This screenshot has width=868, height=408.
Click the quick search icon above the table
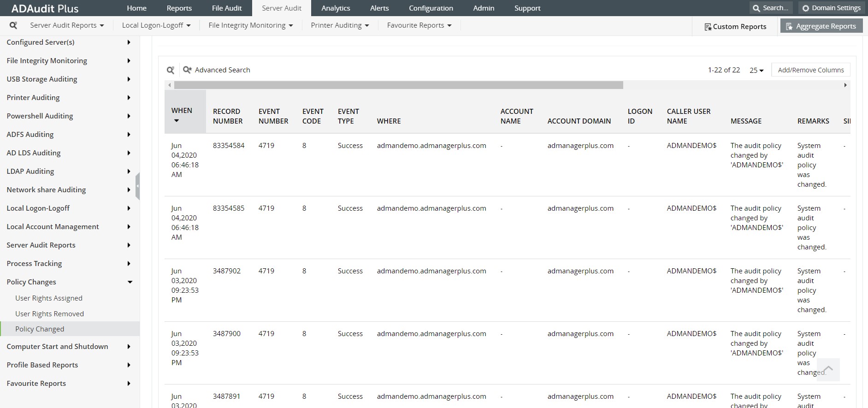coord(171,70)
